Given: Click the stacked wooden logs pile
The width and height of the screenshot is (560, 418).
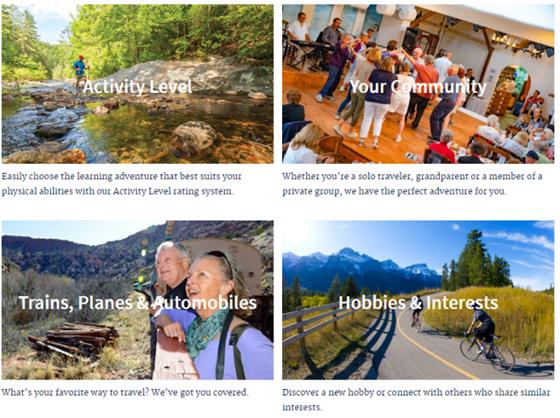Looking at the screenshot, I should tap(74, 339).
